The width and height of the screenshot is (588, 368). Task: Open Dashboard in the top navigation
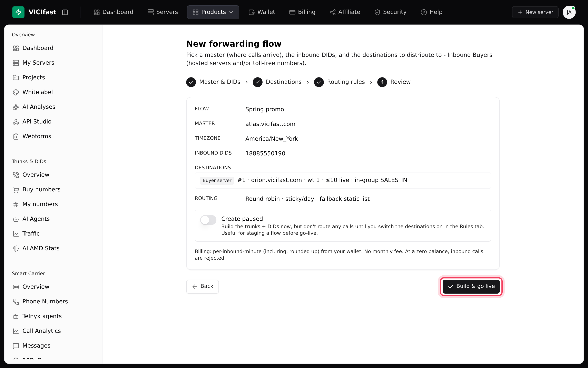114,12
